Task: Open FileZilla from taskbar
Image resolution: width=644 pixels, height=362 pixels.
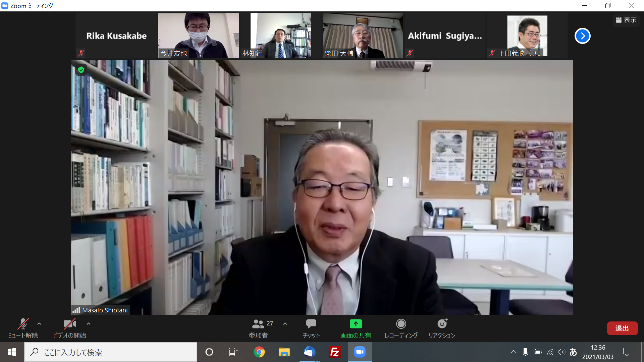Action: 334,352
